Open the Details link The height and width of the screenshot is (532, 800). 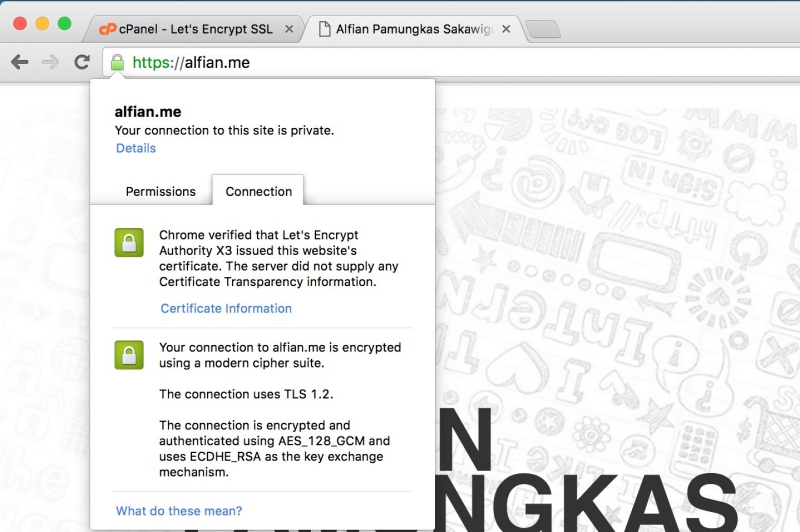tap(136, 148)
